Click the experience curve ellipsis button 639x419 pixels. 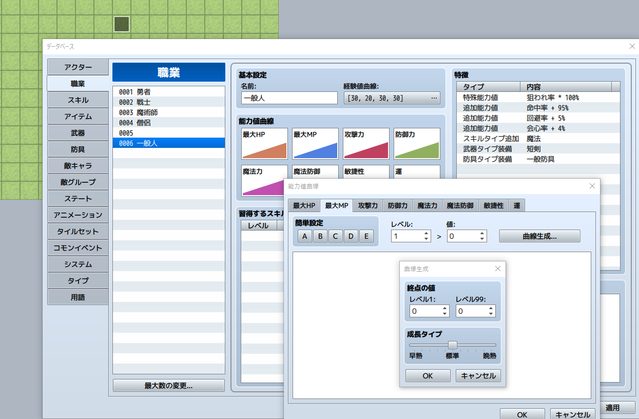coord(434,98)
